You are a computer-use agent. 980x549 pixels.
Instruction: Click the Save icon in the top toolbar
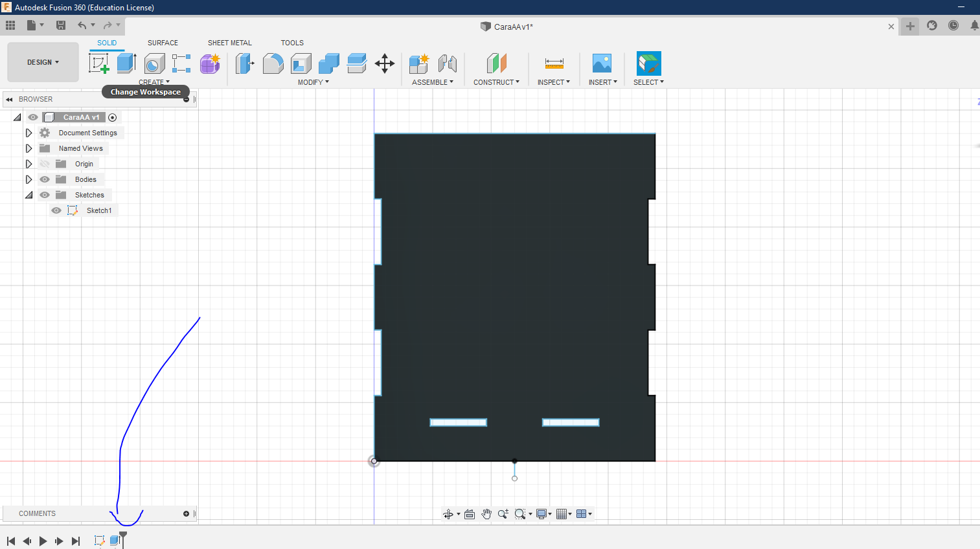[61, 25]
